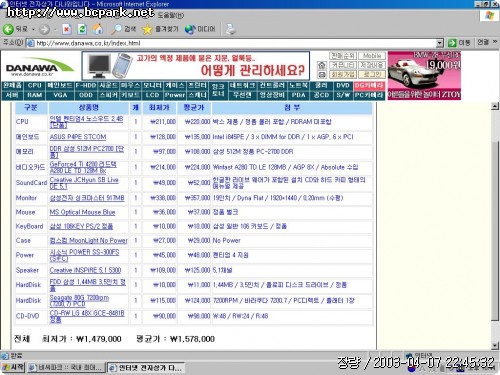Click the Go button beside address bar

click(x=459, y=43)
